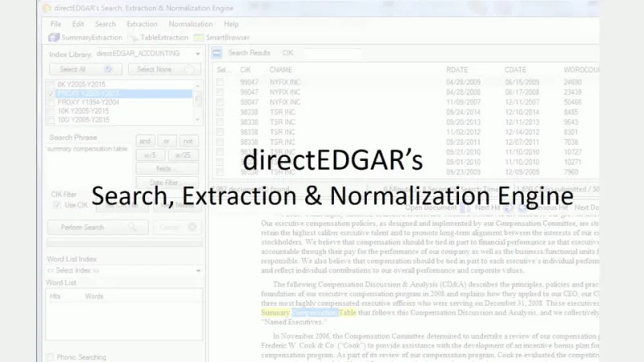This screenshot has height=362, width=644.
Task: Open the Normalization menu
Action: (x=191, y=24)
